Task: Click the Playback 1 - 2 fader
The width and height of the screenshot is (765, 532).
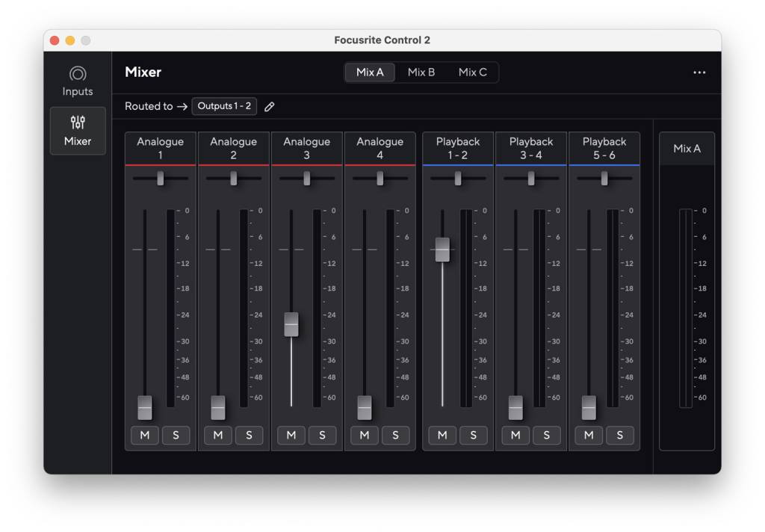Action: (442, 250)
